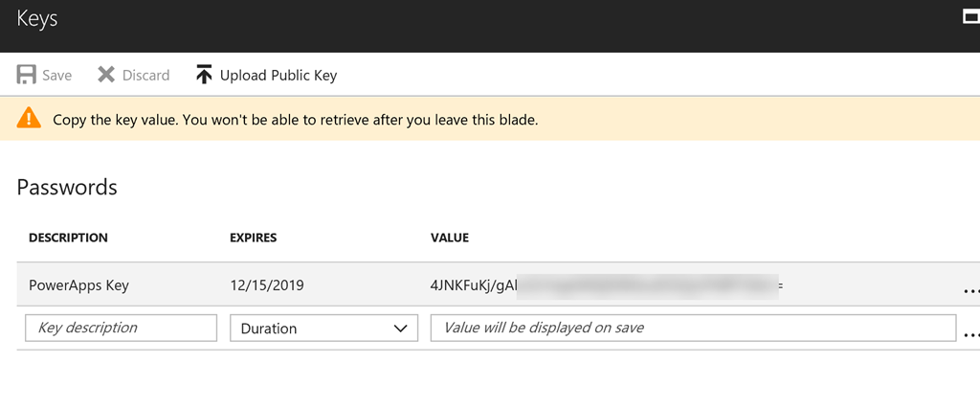Open ellipsis menu for new key row
The width and height of the screenshot is (980, 409).
971,334
